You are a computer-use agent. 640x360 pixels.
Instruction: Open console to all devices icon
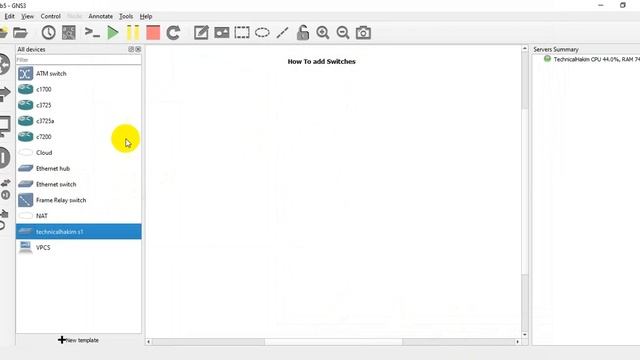[92, 33]
